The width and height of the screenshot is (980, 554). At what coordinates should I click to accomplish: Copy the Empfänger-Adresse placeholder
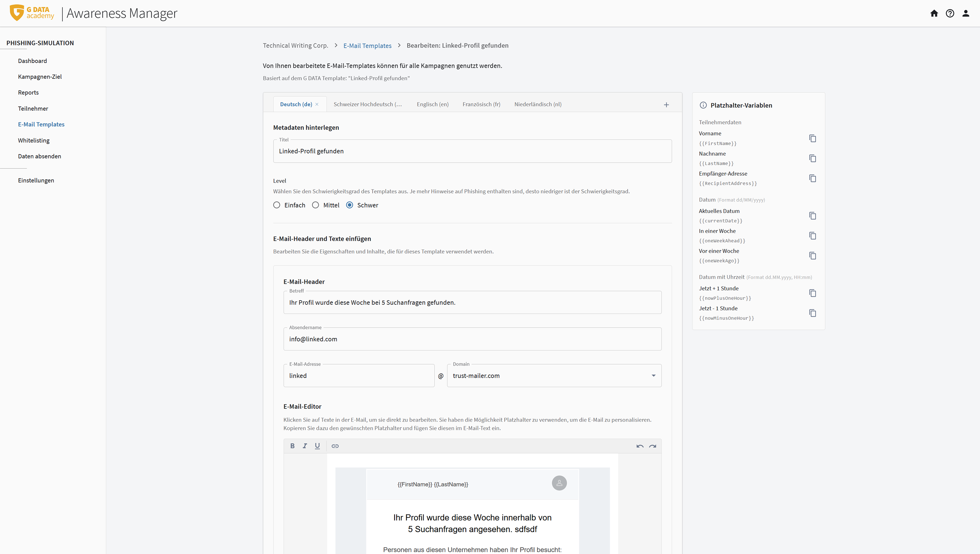click(813, 178)
